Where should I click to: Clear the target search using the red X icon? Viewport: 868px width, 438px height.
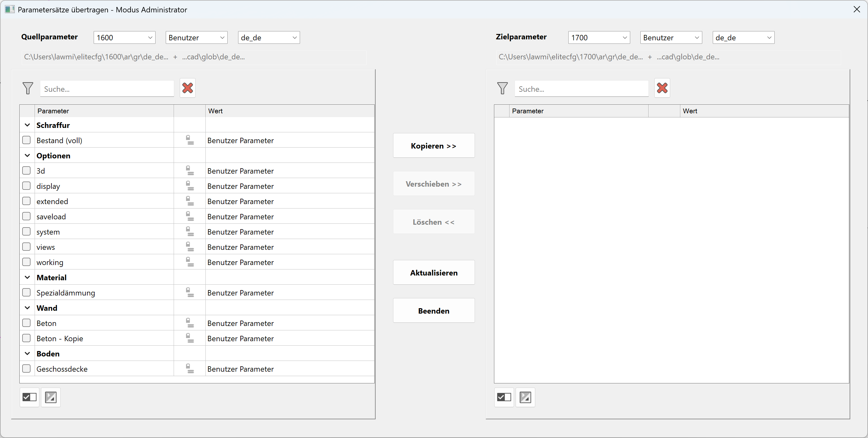(662, 88)
